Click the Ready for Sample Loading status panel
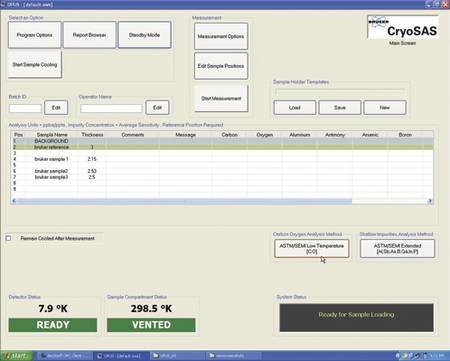The image size is (450, 361). point(356,317)
